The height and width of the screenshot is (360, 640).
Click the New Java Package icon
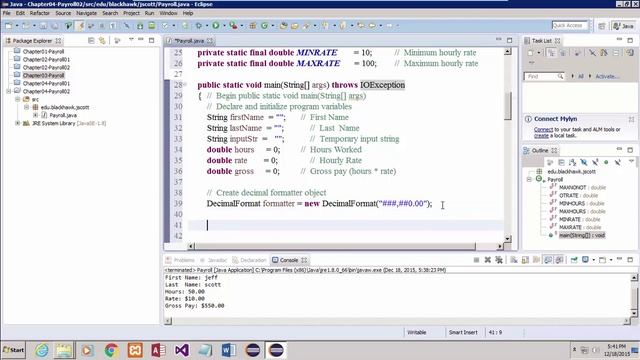[x=253, y=26]
